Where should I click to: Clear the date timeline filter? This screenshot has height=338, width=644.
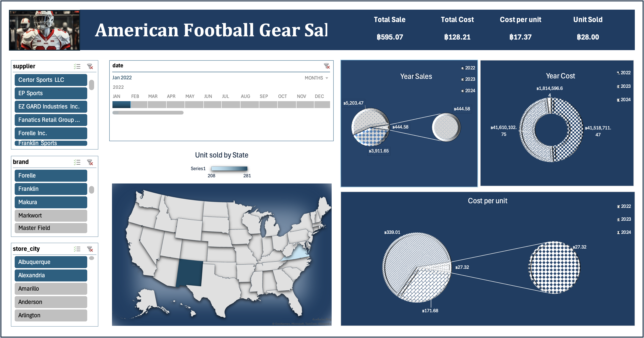(327, 66)
